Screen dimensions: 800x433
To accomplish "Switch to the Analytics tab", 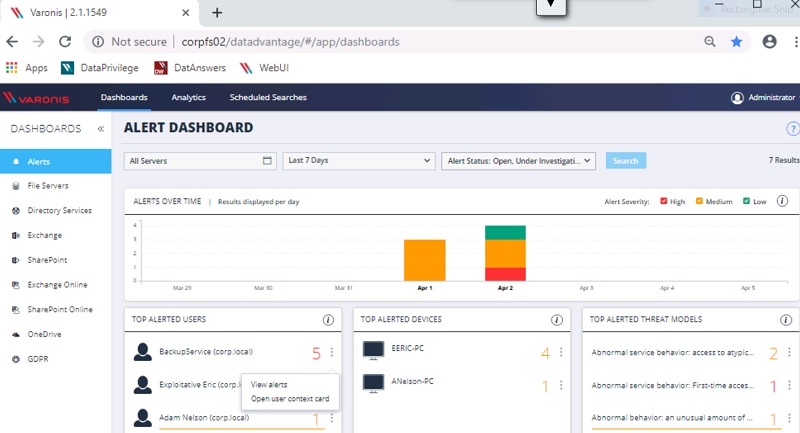I will coord(188,97).
